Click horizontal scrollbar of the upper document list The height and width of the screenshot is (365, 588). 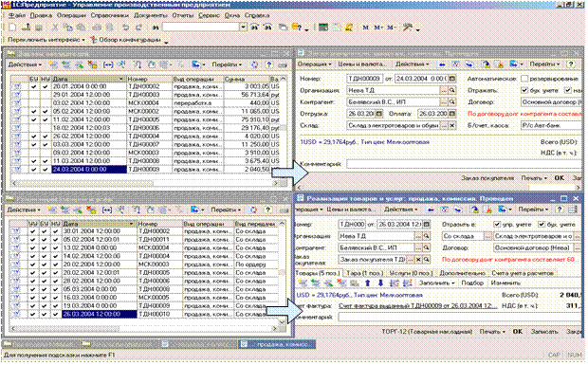pyautogui.click(x=146, y=183)
